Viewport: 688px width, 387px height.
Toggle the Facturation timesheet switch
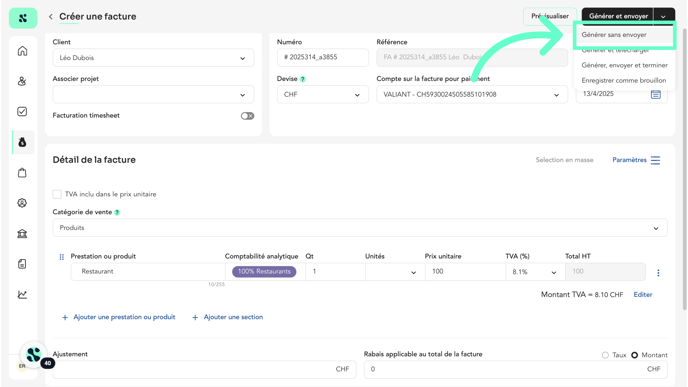pos(247,116)
